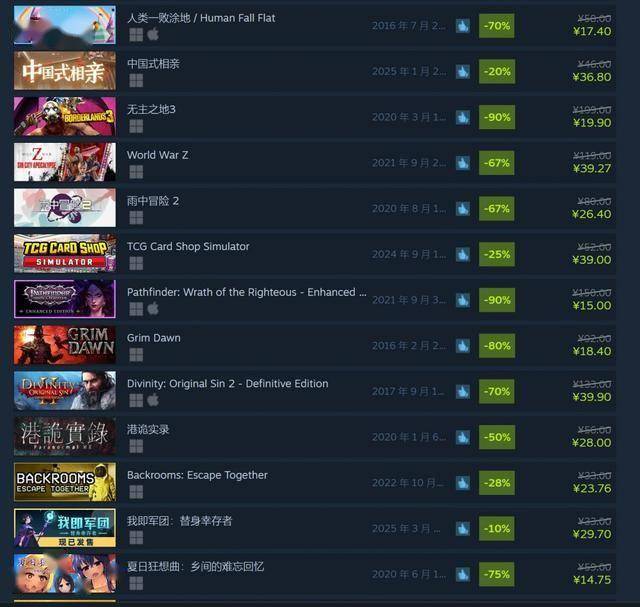Click the Windows platform icon under World War Z

136,172
